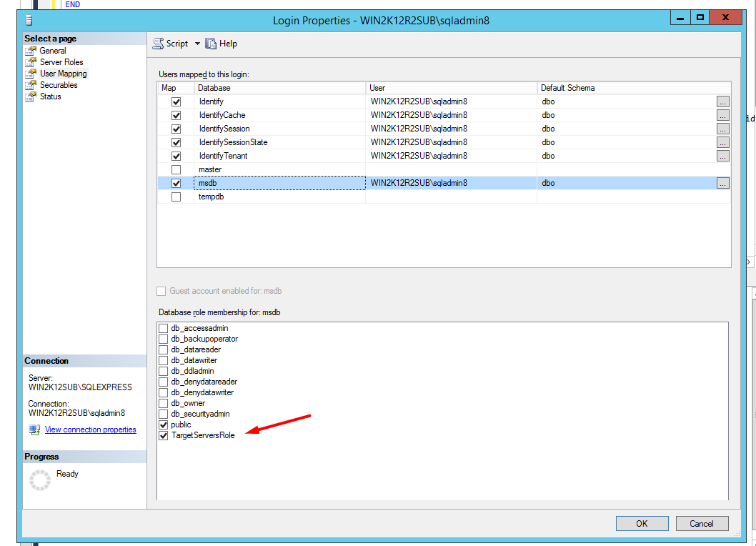
Task: Select the msdb database name cell
Action: (279, 183)
